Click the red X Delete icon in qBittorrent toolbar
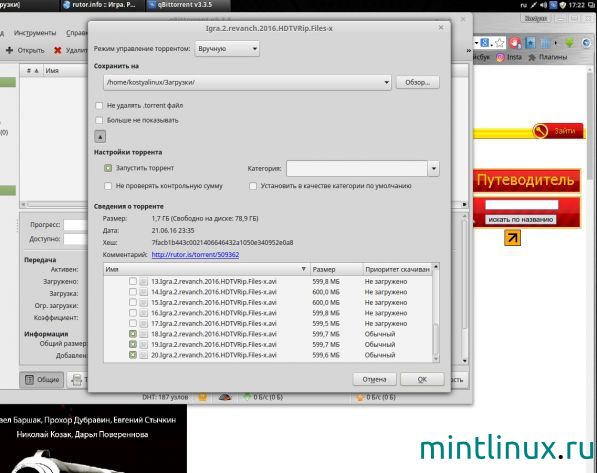Viewport: 597px width, 473px height. (57, 50)
